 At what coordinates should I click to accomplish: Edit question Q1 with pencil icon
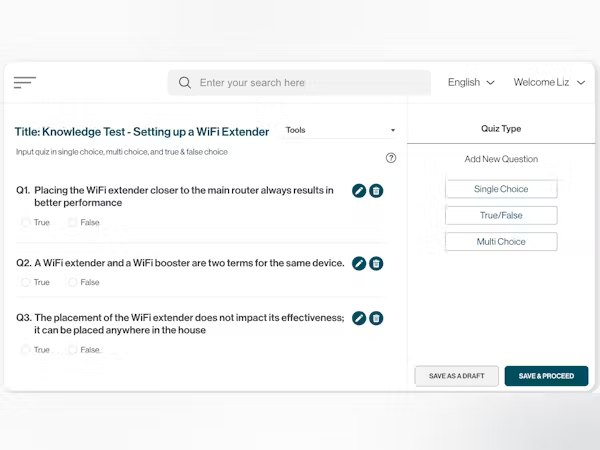(x=359, y=191)
